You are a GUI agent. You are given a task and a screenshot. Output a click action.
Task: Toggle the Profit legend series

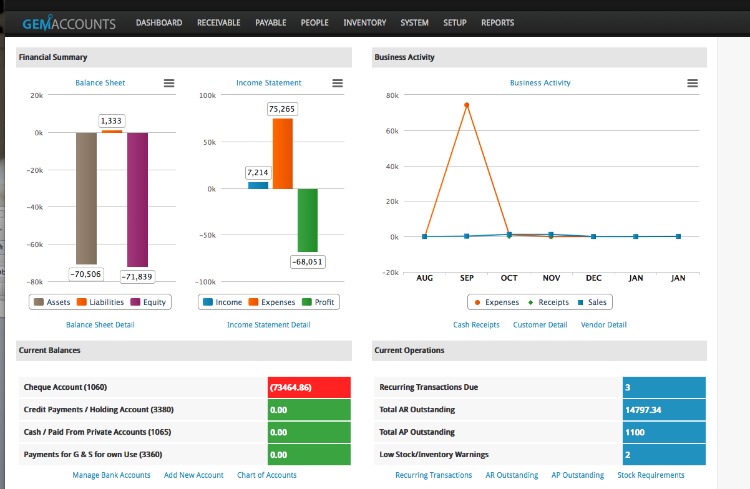pyautogui.click(x=319, y=302)
